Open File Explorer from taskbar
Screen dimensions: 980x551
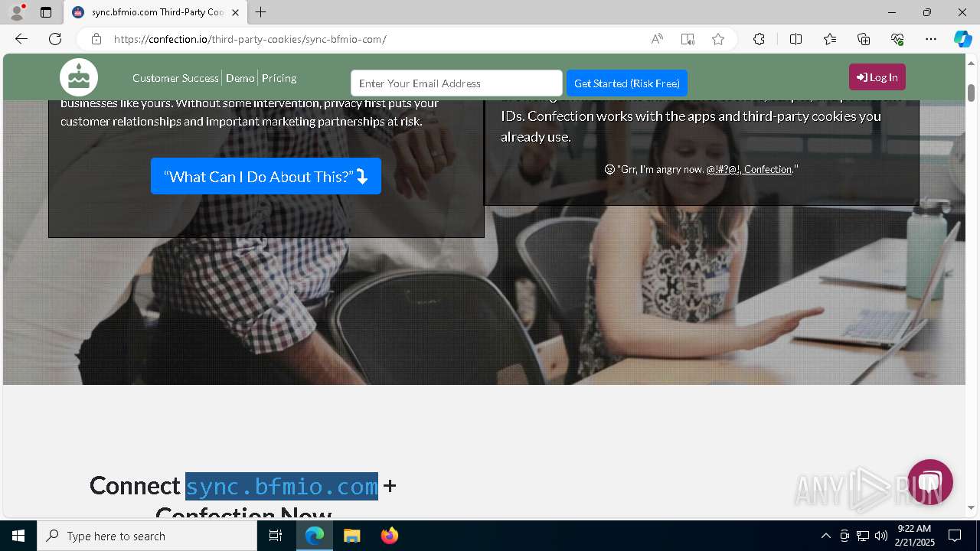pos(352,536)
